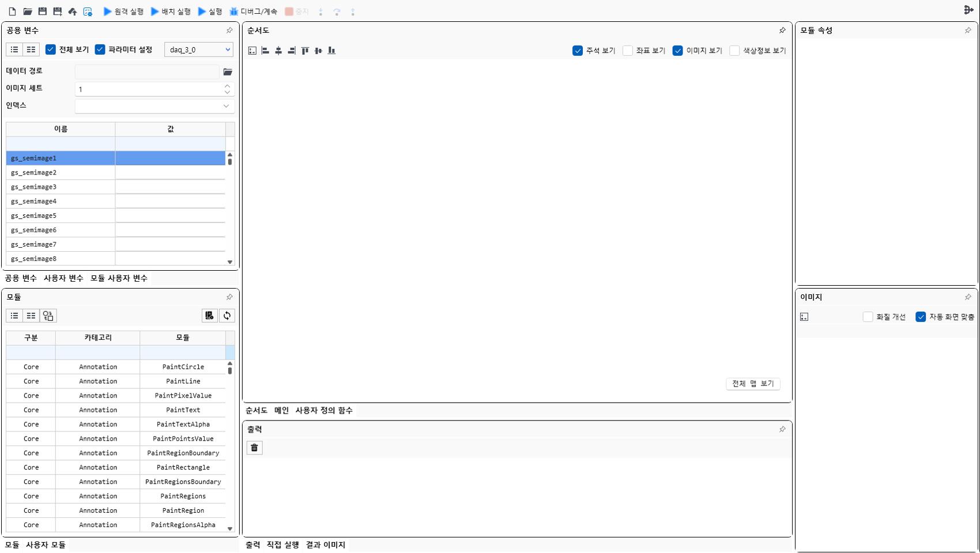Click the bug icon for 디버그/계속
Image resolution: width=980 pixels, height=553 pixels.
coord(233,12)
